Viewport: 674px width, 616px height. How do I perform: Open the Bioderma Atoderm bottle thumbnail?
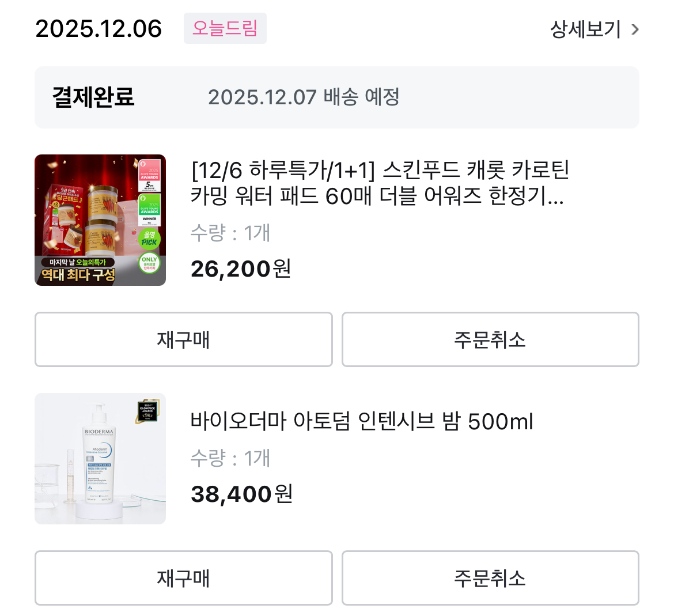pyautogui.click(x=100, y=459)
